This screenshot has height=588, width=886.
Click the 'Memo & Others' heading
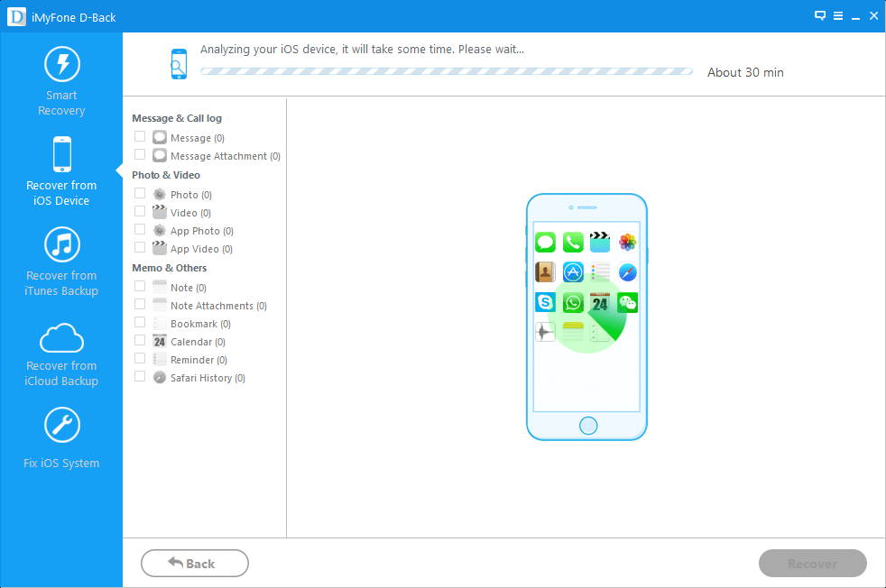pyautogui.click(x=170, y=268)
